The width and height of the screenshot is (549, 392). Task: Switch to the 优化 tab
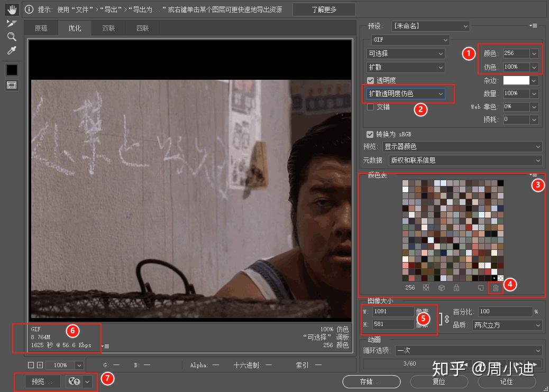pyautogui.click(x=75, y=28)
